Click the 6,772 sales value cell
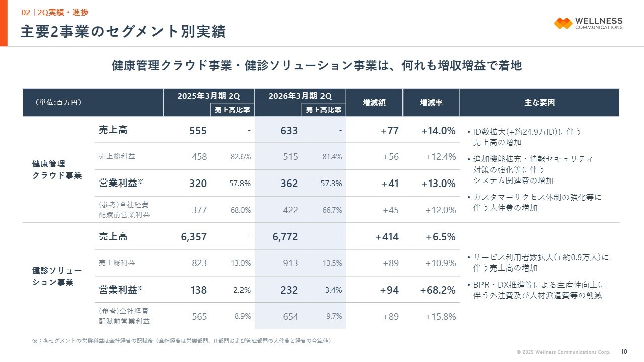644x362 pixels. tap(285, 237)
